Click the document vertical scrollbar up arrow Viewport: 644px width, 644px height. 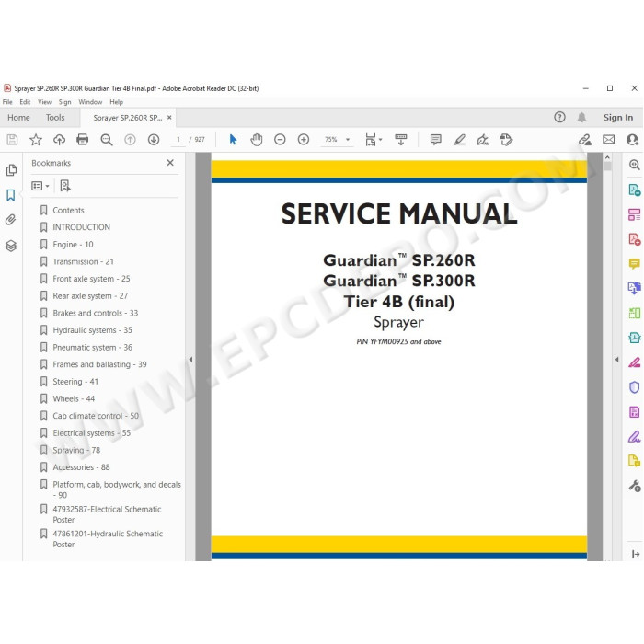click(x=607, y=157)
